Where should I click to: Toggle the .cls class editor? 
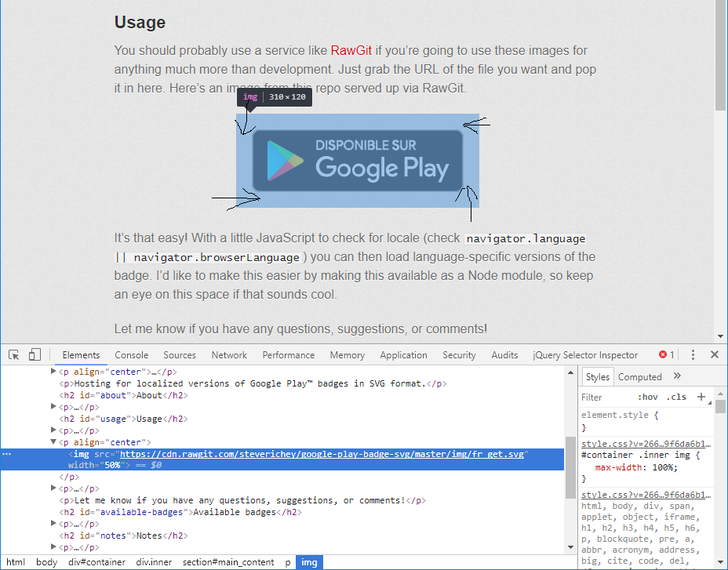[676, 397]
